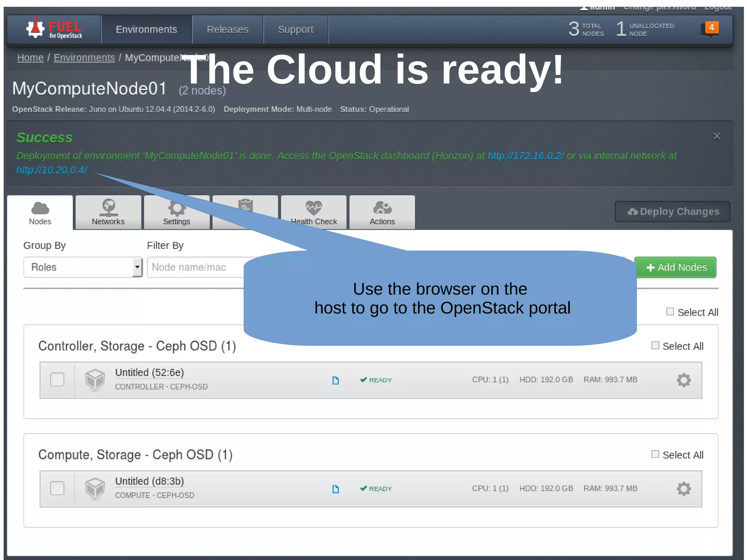Switch to the Settings tab
The width and height of the screenshot is (747, 560).
coord(177,213)
